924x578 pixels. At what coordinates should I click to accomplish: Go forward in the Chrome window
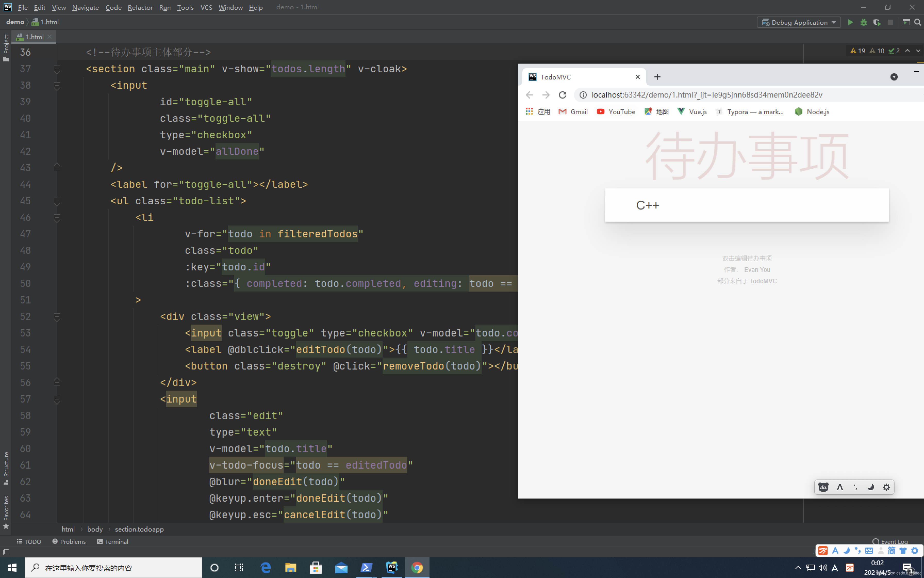(546, 95)
